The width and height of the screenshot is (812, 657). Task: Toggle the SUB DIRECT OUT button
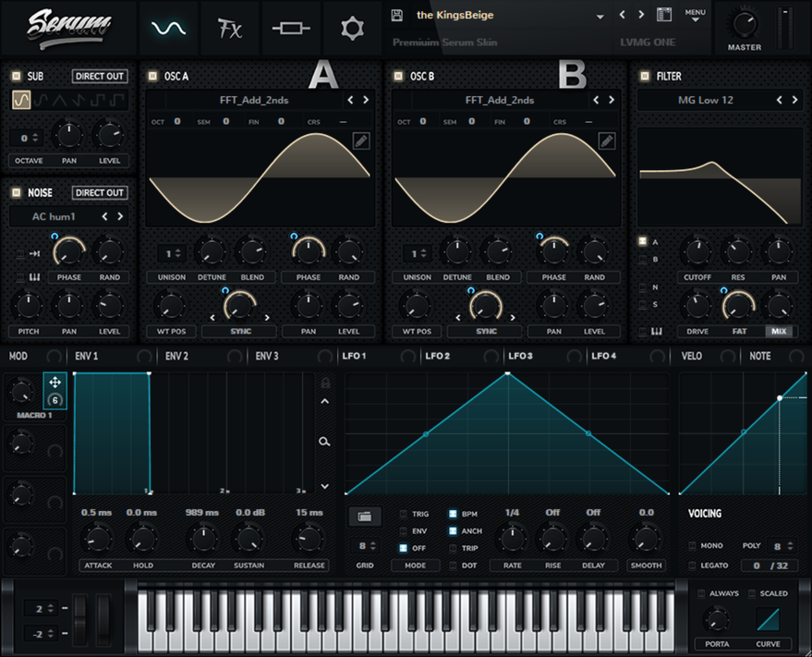pos(100,76)
